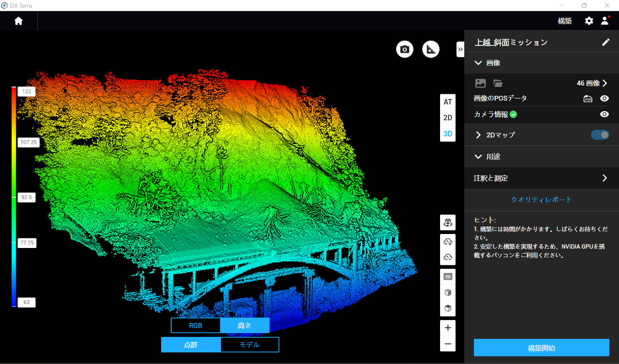
Task: Click the rotate 3D model view icon
Action: (x=448, y=223)
